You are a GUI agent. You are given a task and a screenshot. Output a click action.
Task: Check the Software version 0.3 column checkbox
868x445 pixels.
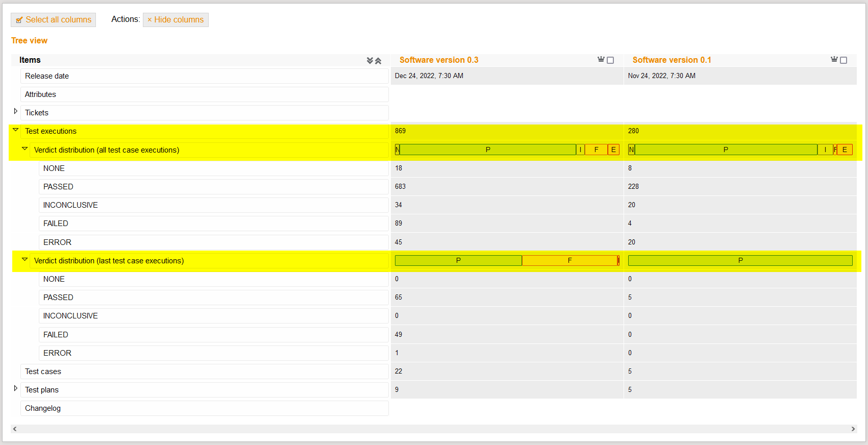(x=610, y=60)
